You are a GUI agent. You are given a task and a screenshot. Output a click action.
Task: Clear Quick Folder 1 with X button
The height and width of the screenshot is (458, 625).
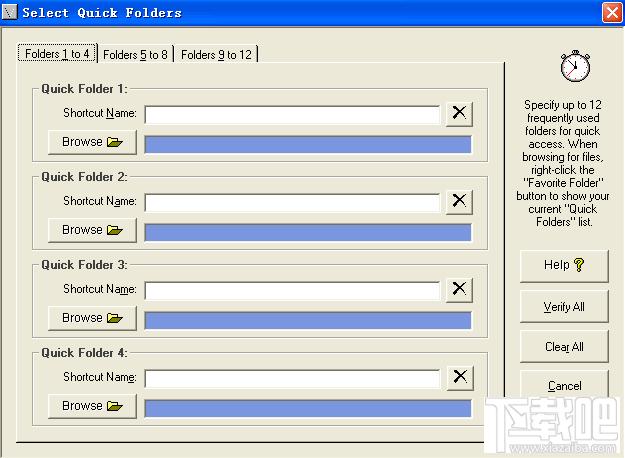click(x=459, y=114)
